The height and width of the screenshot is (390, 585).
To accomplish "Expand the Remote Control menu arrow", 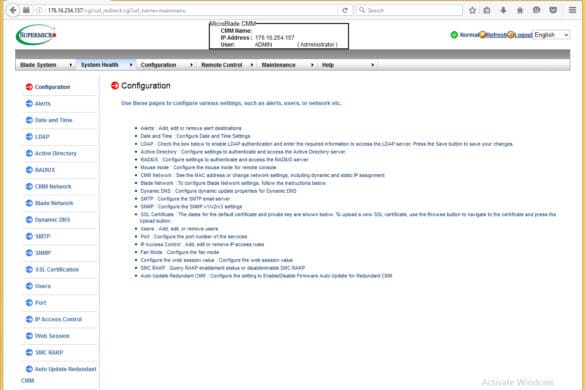I will 252,65.
